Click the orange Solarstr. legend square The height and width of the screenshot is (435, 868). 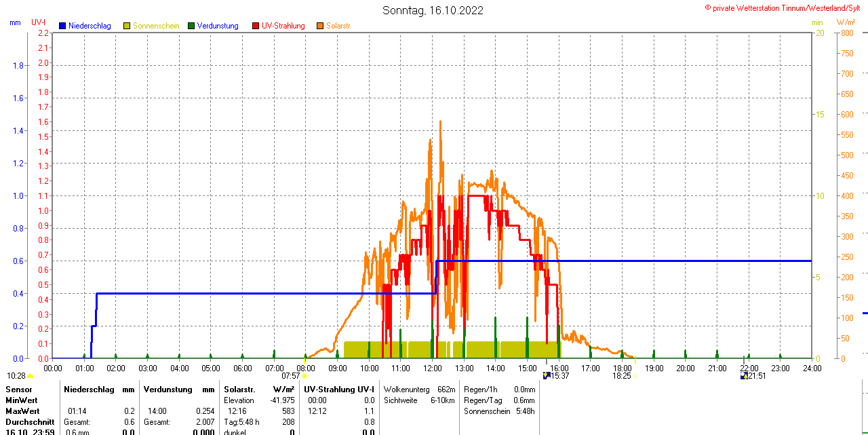tap(320, 26)
